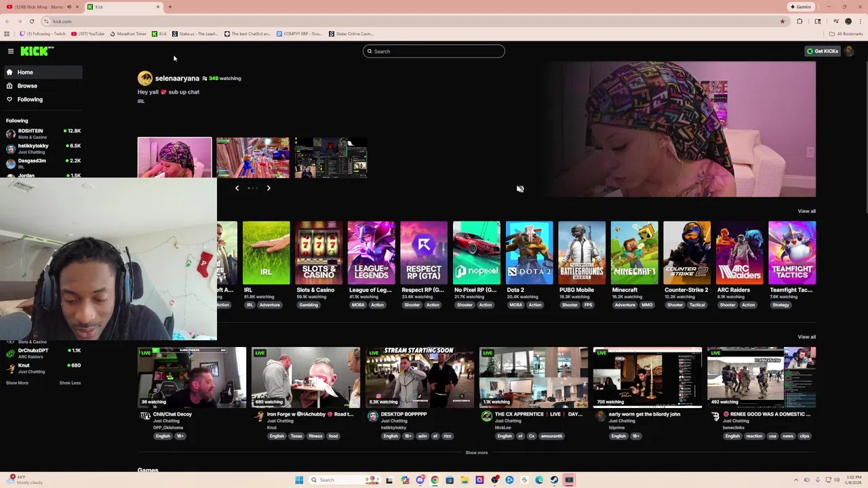Open RENEE GOOD WAS A DOMESTIC stream
This screenshot has width=868, height=488.
pos(762,378)
